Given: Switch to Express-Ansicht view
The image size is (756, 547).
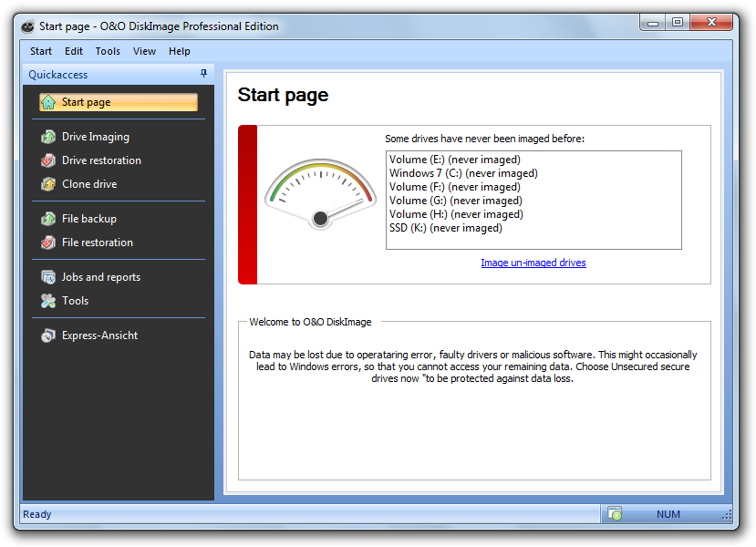Looking at the screenshot, I should [99, 335].
